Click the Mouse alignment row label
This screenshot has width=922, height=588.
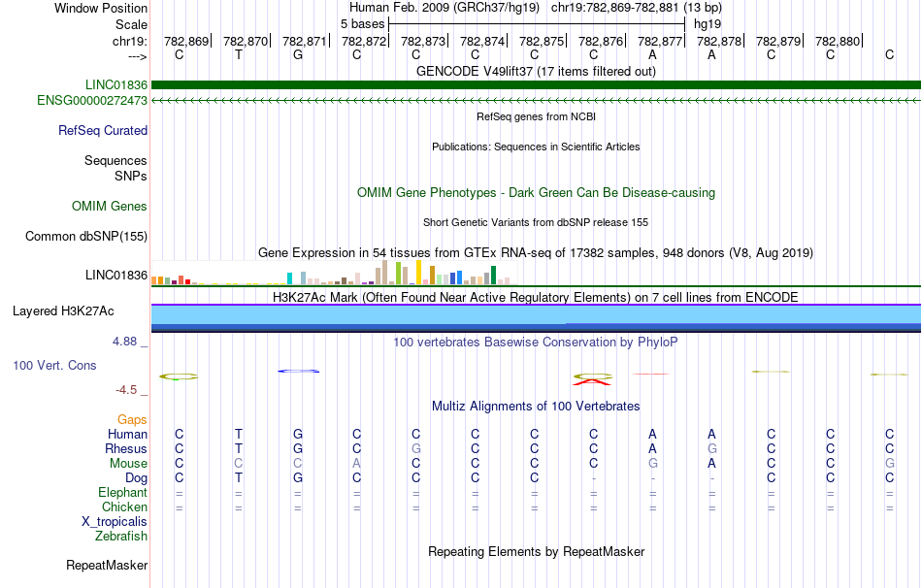[x=128, y=464]
